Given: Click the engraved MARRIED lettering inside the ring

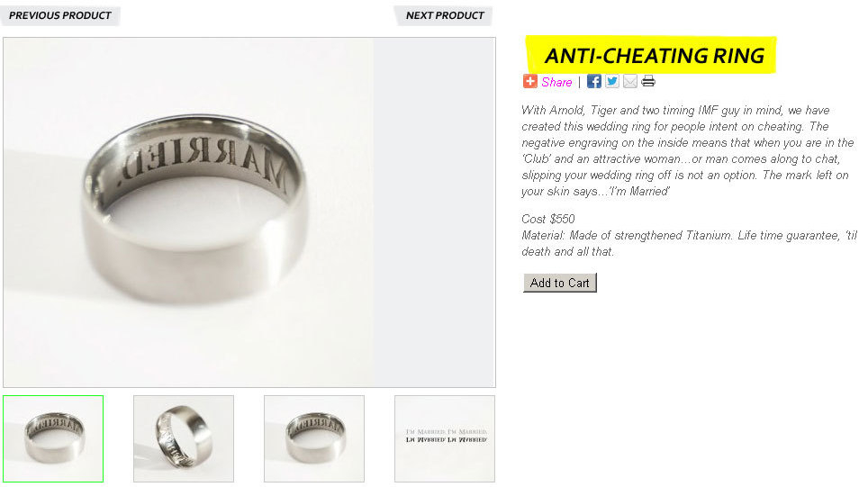Looking at the screenshot, I should pos(204,160).
